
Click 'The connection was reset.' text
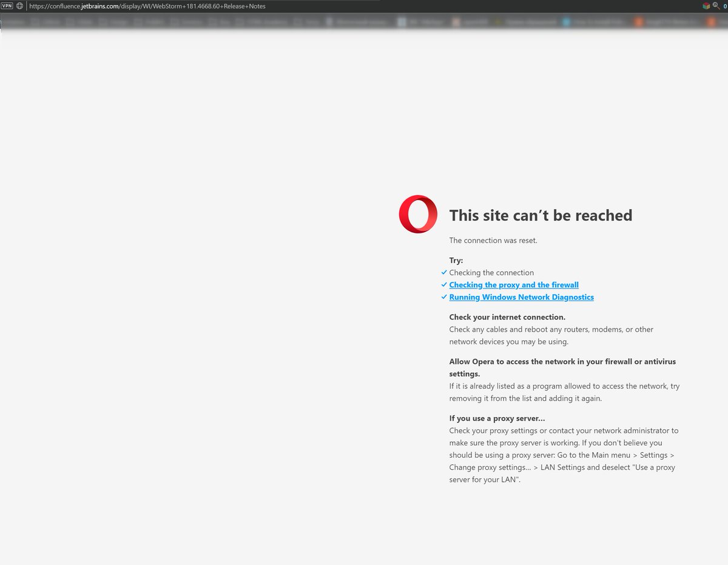pos(493,240)
